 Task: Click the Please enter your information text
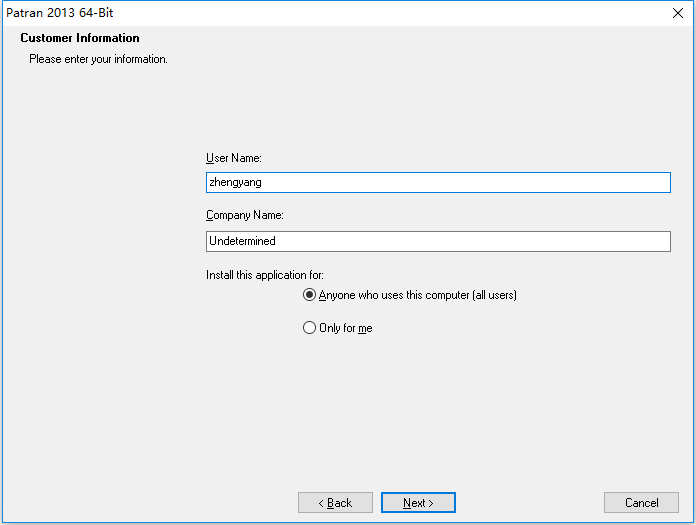click(x=99, y=59)
